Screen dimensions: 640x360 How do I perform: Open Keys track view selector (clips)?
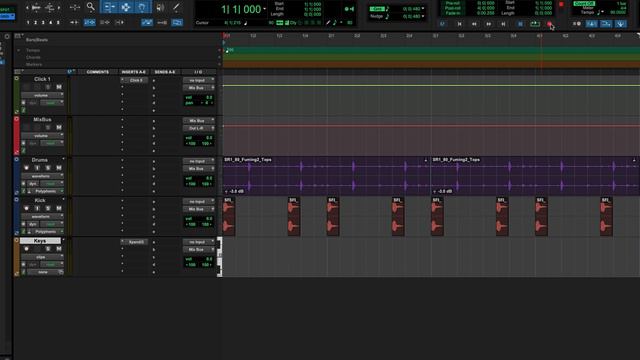coord(42,257)
